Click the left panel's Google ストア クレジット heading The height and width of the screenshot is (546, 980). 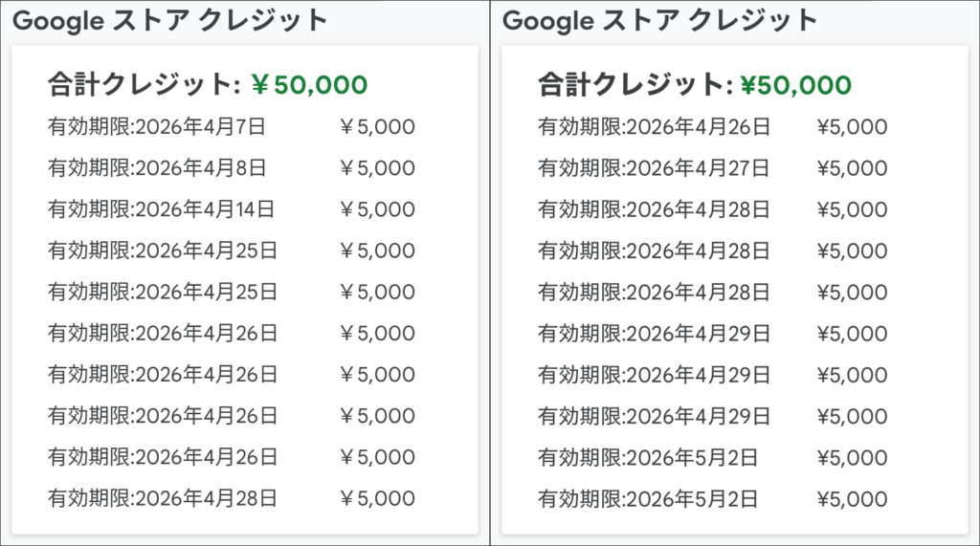click(170, 21)
